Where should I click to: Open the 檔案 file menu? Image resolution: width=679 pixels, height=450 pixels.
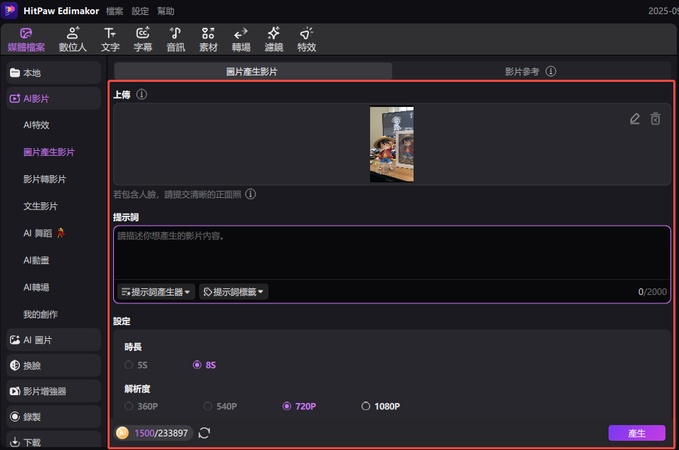114,11
